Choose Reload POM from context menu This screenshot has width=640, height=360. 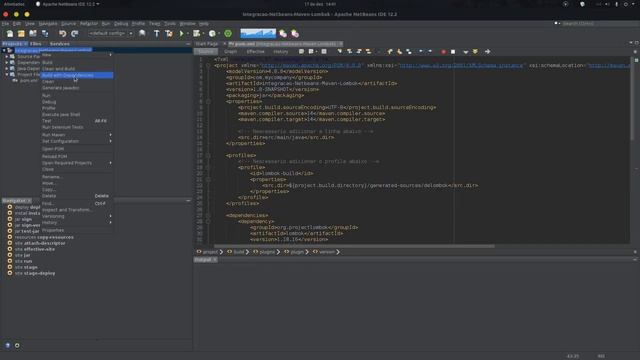pos(77,156)
